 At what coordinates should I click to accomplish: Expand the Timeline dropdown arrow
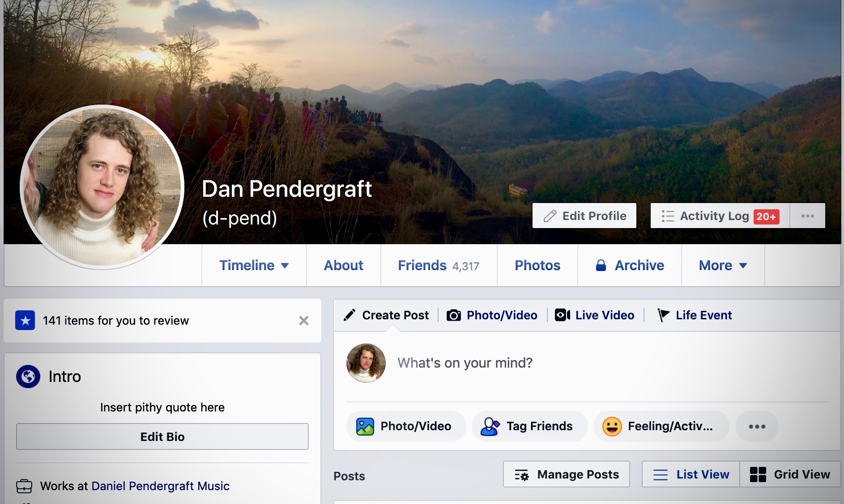285,266
